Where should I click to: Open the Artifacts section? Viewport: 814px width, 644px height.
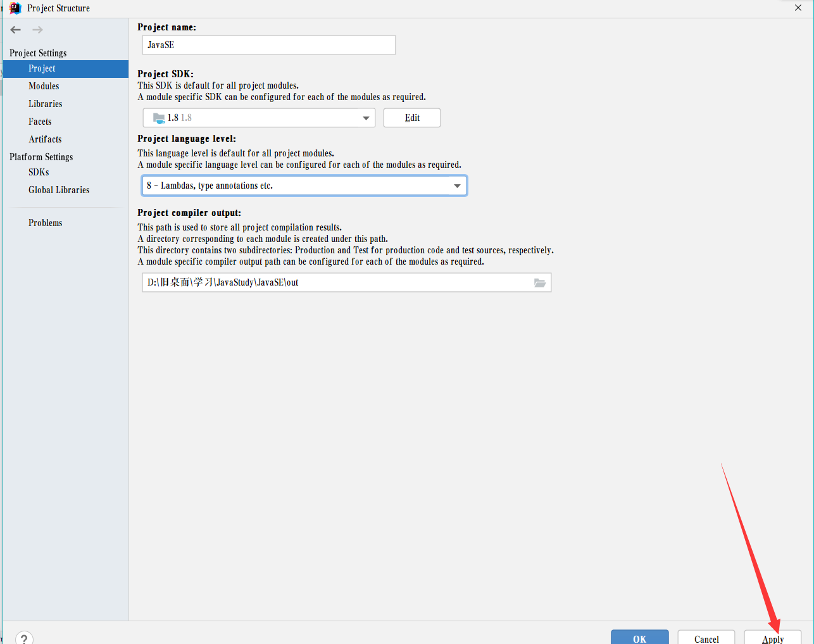45,139
